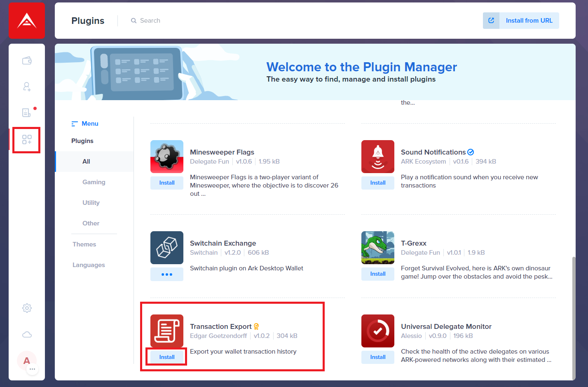This screenshot has height=387, width=588.
Task: Open the Languages section
Action: (89, 265)
